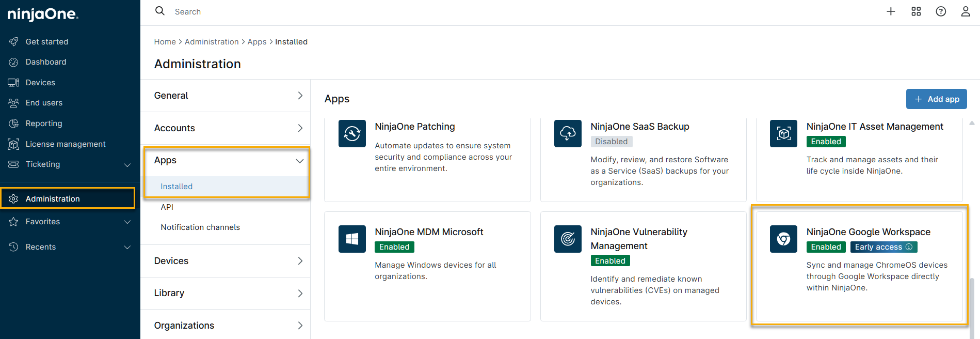This screenshot has width=980, height=339.
Task: Click the NinjaOne Patching app icon
Action: point(352,133)
